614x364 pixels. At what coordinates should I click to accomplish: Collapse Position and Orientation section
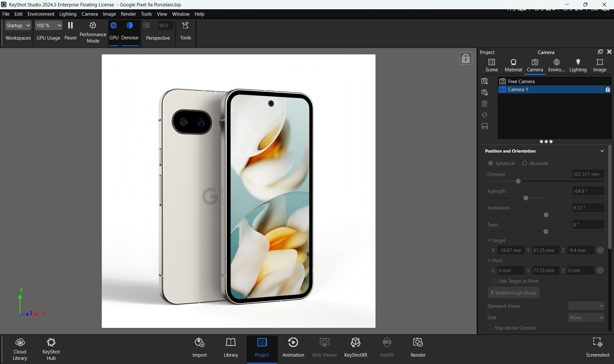pyautogui.click(x=602, y=151)
